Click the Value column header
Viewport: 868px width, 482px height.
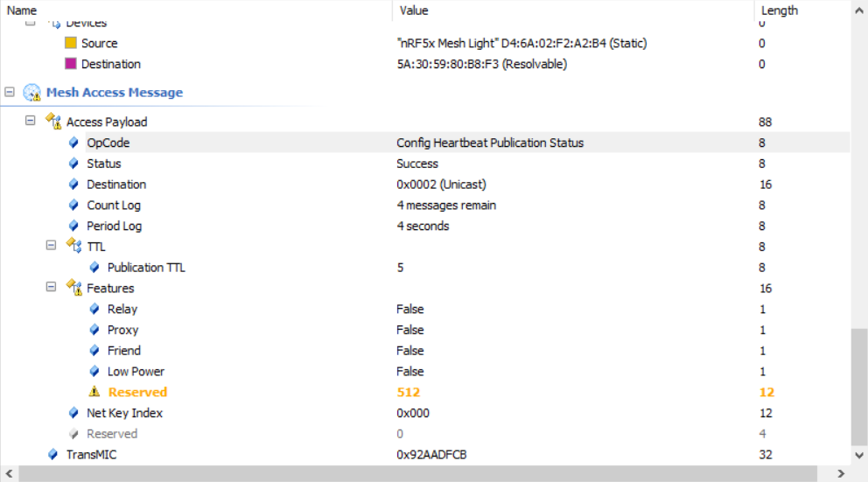point(414,10)
